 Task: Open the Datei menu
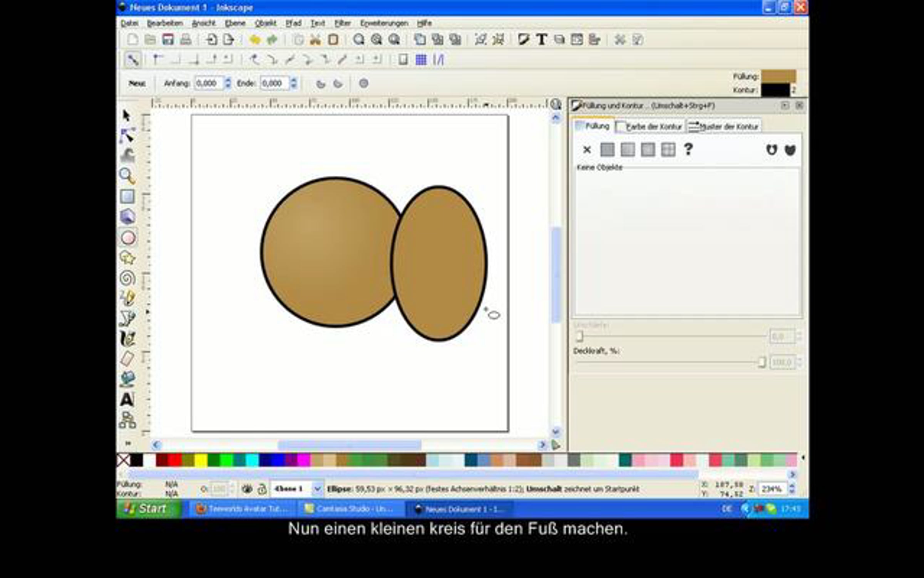tap(129, 24)
